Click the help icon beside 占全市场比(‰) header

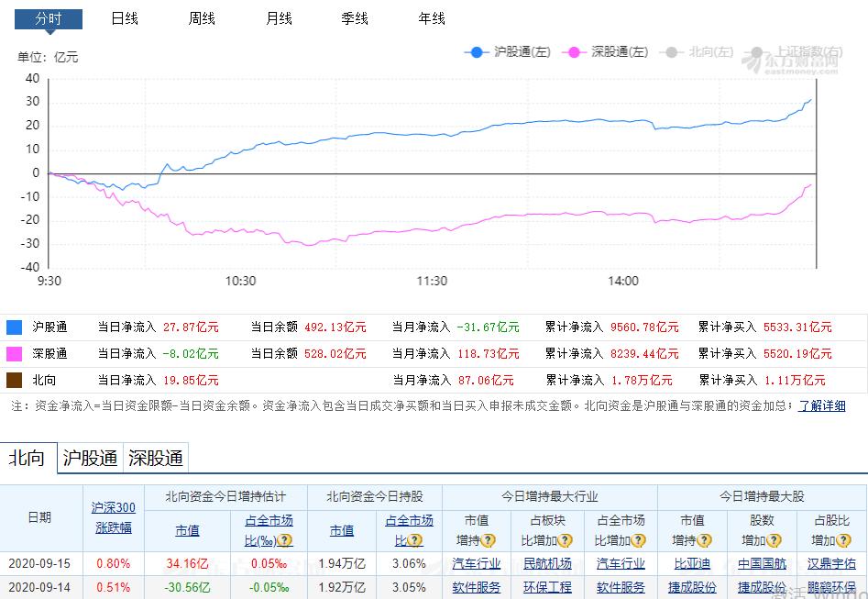coord(286,540)
